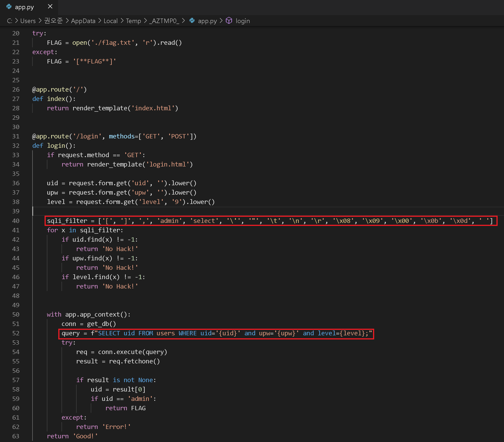This screenshot has width=504, height=442.
Task: Select the Local breadcrumb item
Action: tap(110, 21)
